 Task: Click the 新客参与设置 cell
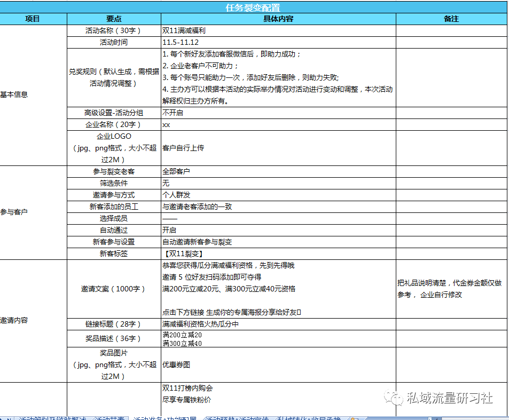pyautogui.click(x=114, y=242)
